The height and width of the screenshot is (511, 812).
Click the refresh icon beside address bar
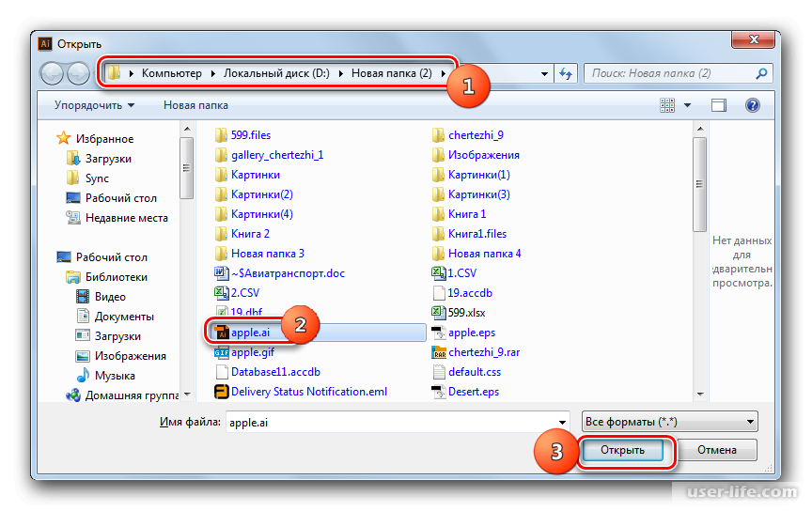(x=566, y=73)
